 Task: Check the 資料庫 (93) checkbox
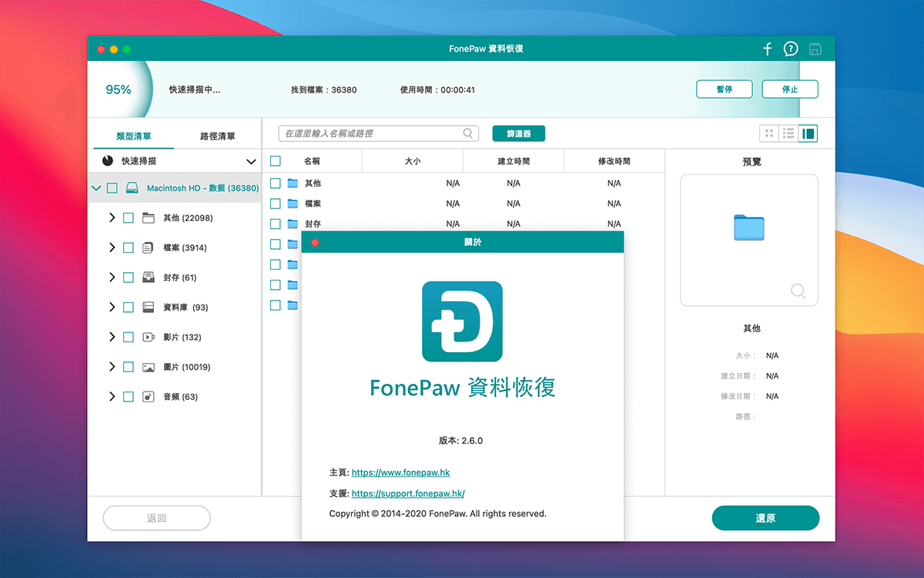click(x=129, y=307)
